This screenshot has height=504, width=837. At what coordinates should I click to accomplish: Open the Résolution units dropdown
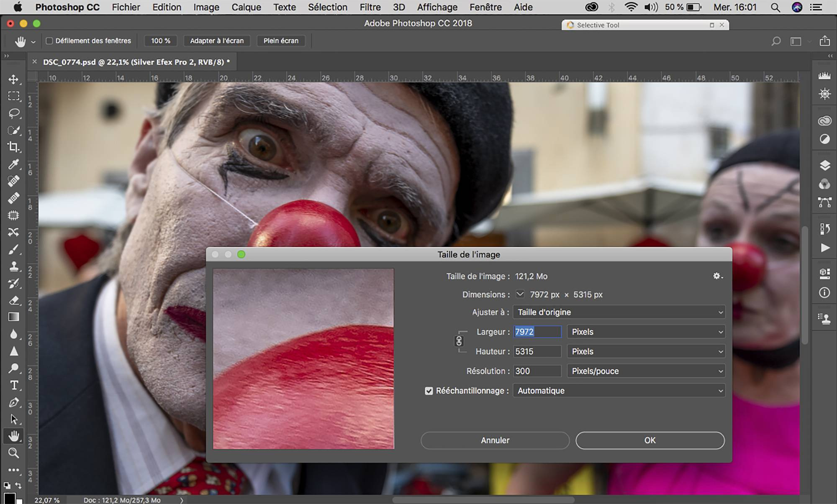click(646, 371)
